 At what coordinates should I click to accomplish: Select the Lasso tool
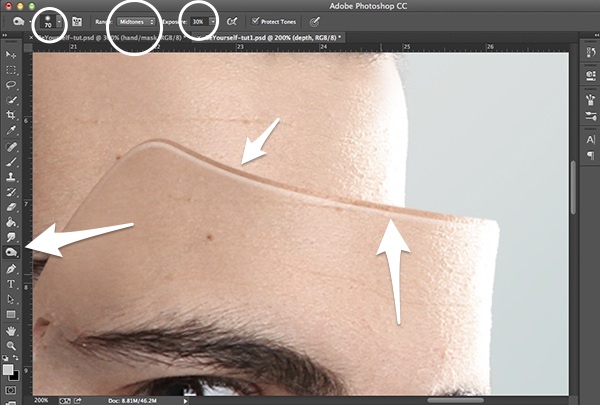[x=11, y=85]
